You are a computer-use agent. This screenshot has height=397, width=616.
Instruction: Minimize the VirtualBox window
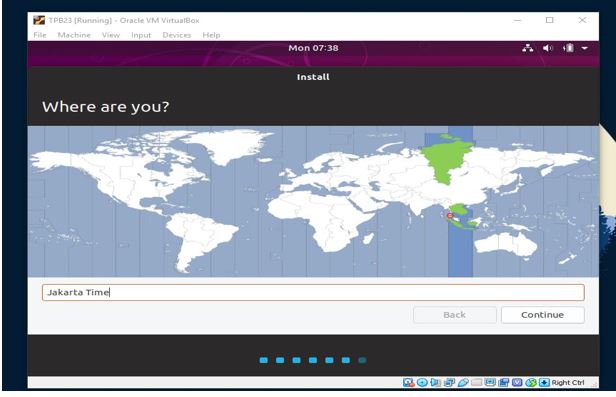pyautogui.click(x=517, y=20)
